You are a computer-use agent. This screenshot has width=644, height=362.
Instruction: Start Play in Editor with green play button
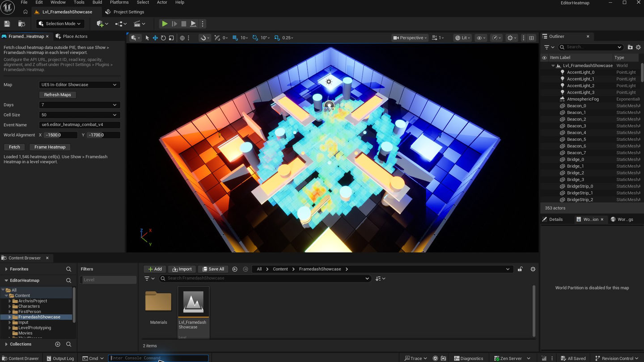(165, 24)
